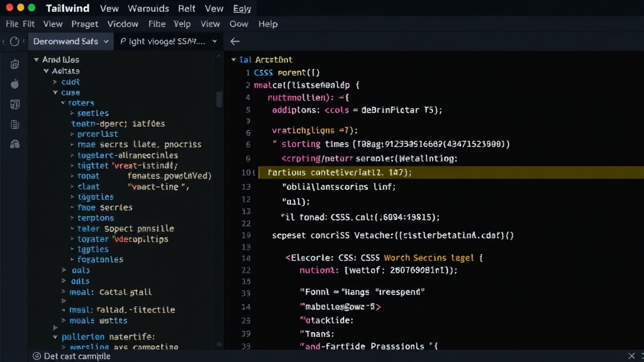Screen dimensions: 644x362
Task: Click line number 19 in gutter
Action: [x=246, y=236]
